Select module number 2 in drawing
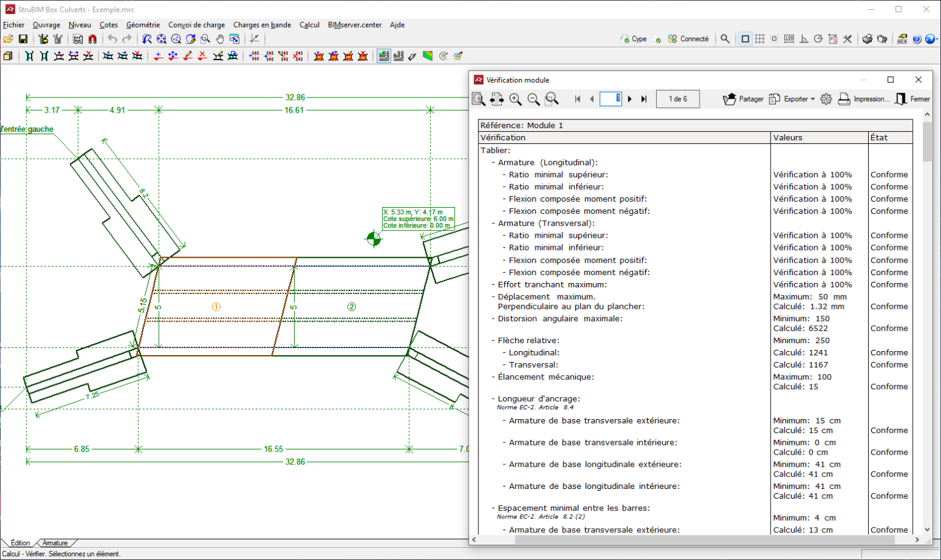Screen dimensions: 941x560 352,307
